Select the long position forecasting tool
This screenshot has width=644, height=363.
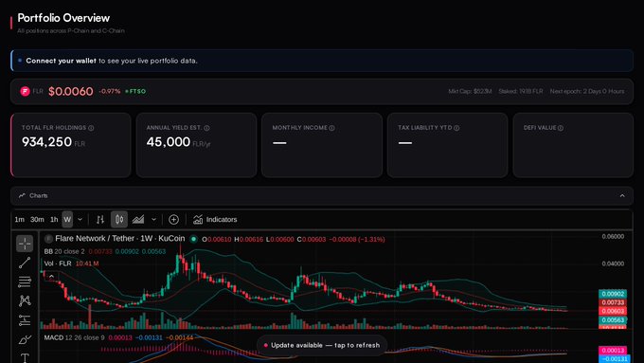(25, 320)
